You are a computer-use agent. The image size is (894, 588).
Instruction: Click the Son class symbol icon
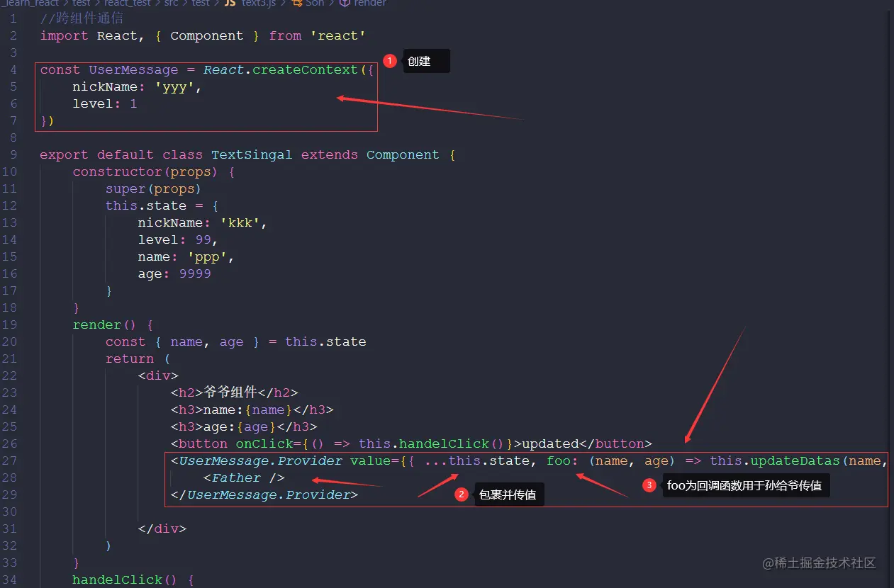pos(296,4)
